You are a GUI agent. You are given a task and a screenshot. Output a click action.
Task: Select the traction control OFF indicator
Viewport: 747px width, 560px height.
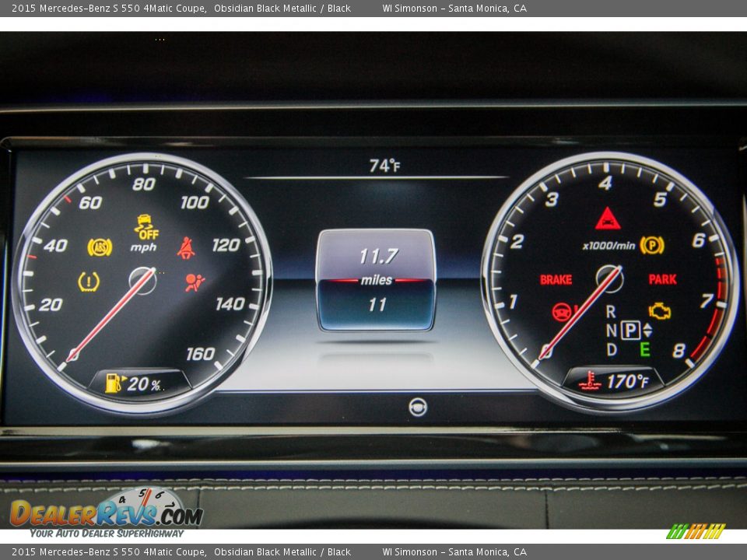coord(146,227)
